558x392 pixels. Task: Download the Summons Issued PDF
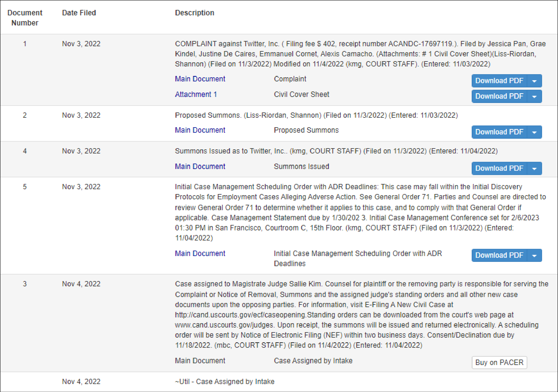click(499, 168)
